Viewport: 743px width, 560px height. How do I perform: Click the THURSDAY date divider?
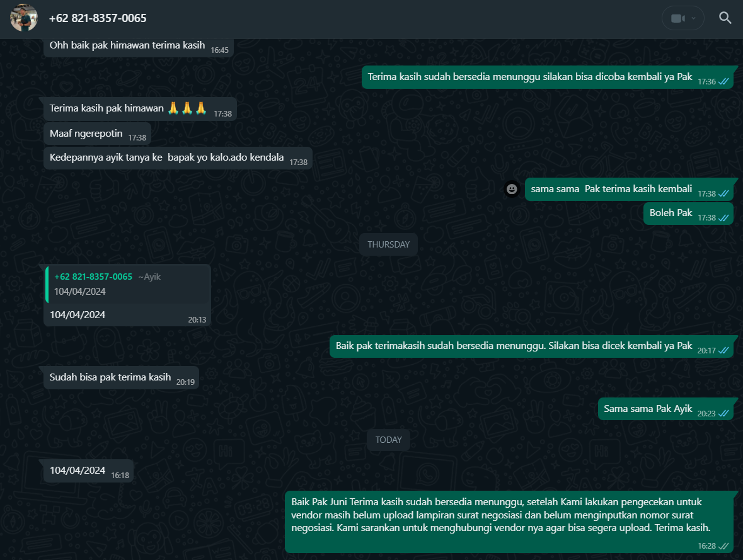pyautogui.click(x=388, y=244)
